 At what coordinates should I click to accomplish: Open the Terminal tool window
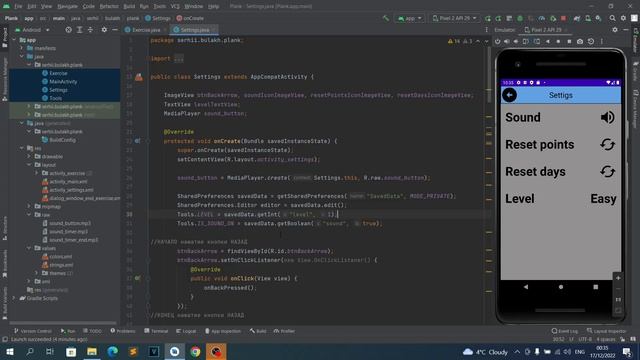click(x=156, y=331)
